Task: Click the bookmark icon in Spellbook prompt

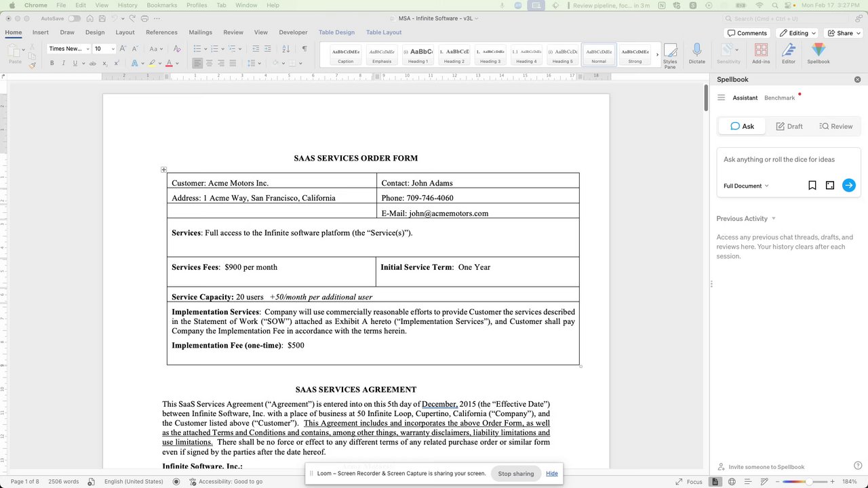Action: 812,185
